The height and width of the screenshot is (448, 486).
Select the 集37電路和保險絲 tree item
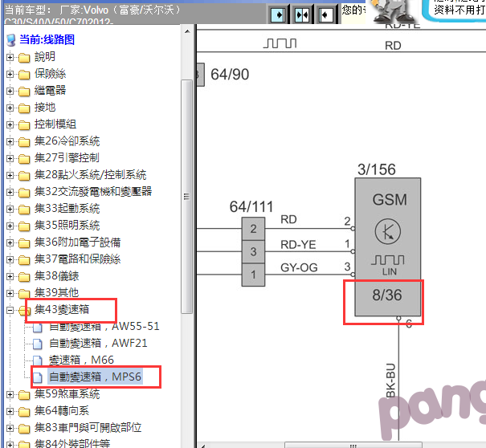coord(77,259)
